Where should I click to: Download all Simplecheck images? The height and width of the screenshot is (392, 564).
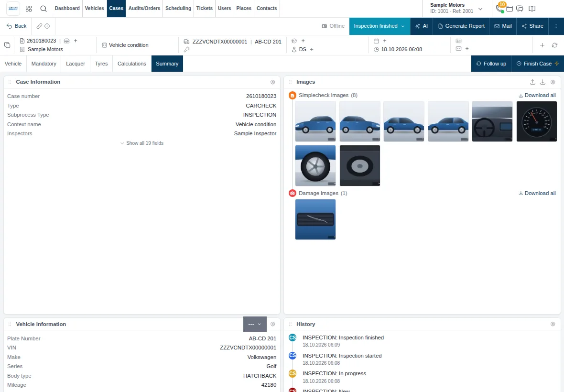pos(537,95)
